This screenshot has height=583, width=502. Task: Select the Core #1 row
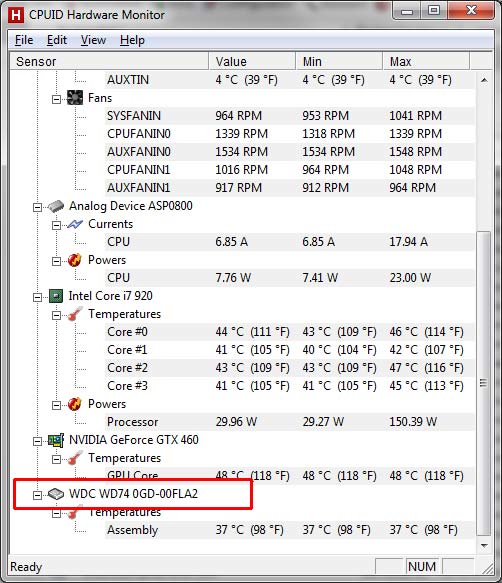point(290,350)
